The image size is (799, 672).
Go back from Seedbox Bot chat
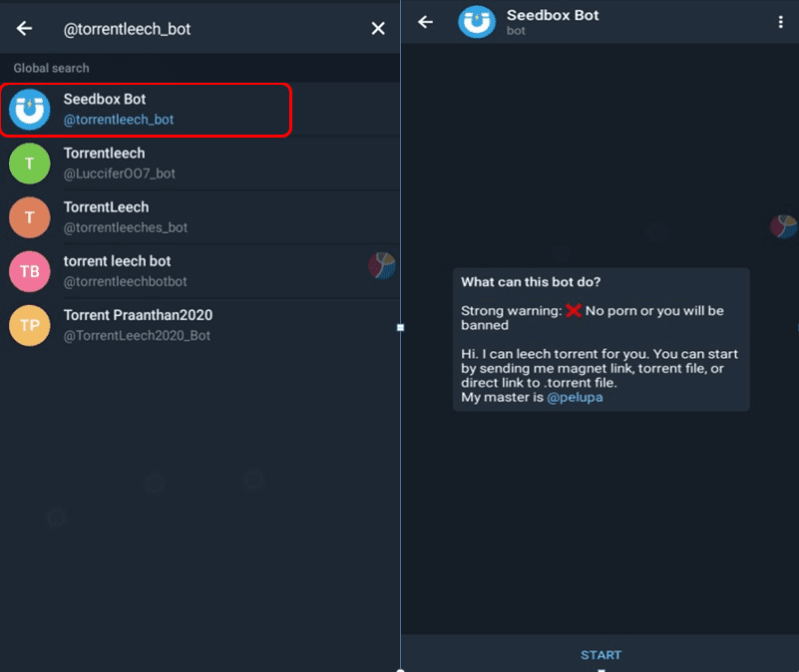point(426,22)
